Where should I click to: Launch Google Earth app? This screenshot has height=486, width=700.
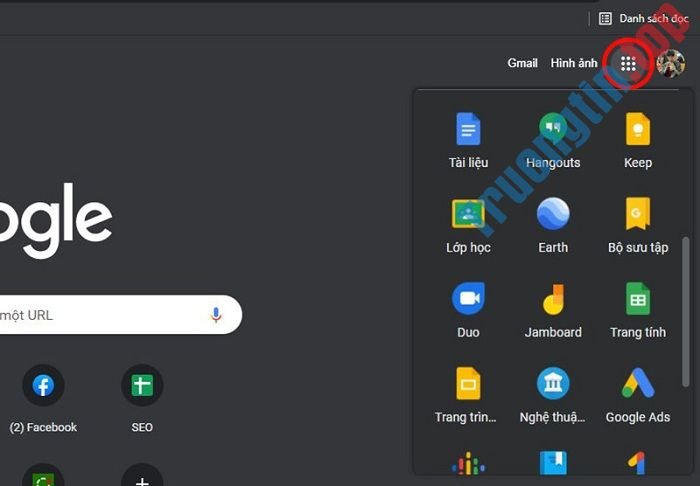553,225
